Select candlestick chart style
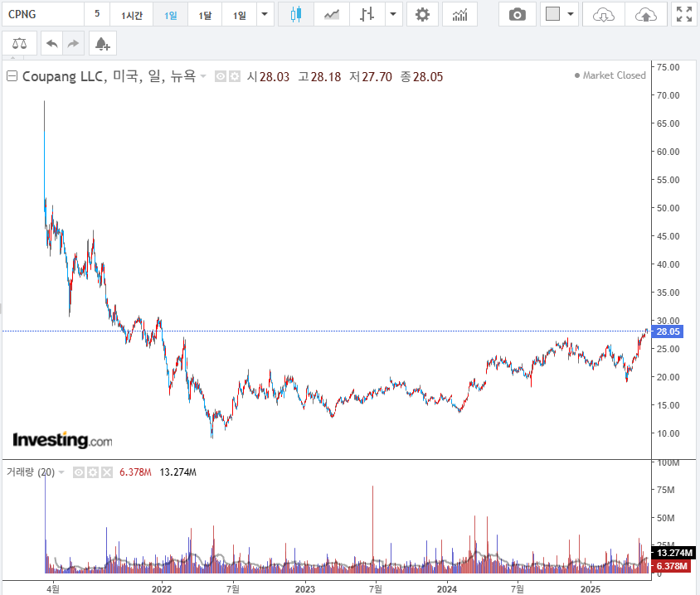700x595 pixels. pyautogui.click(x=295, y=15)
